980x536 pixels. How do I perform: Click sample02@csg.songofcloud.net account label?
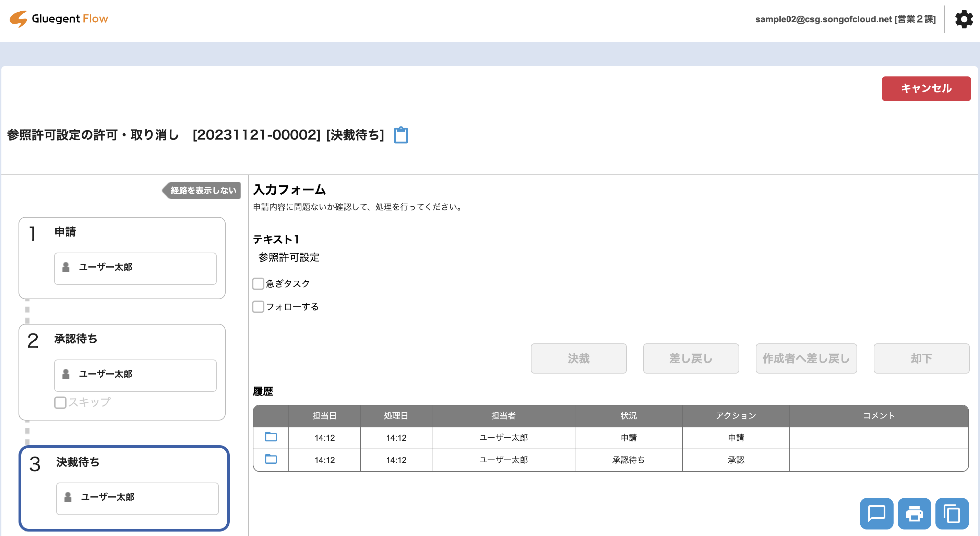point(845,19)
